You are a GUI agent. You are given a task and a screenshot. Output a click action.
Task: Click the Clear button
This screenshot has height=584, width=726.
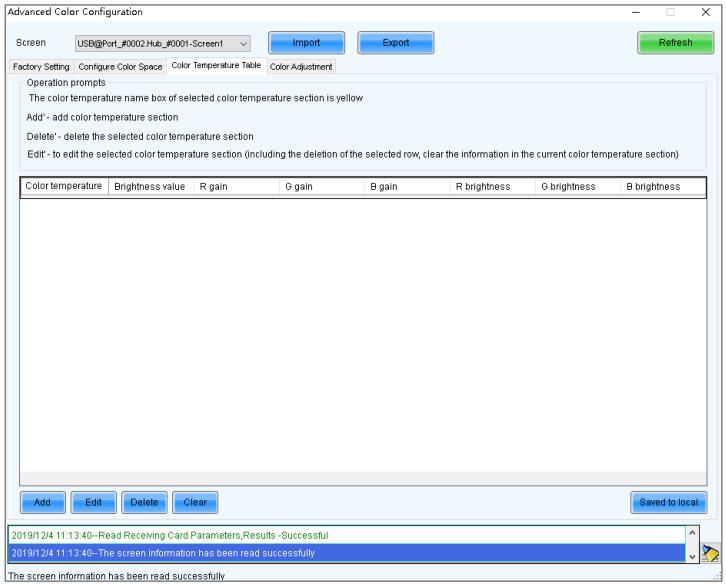(x=195, y=502)
